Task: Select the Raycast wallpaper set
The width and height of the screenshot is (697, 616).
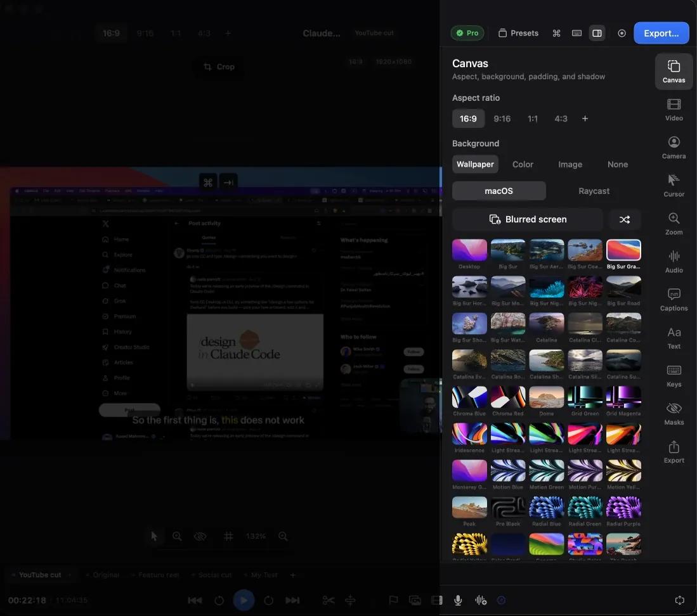Action: pyautogui.click(x=594, y=191)
